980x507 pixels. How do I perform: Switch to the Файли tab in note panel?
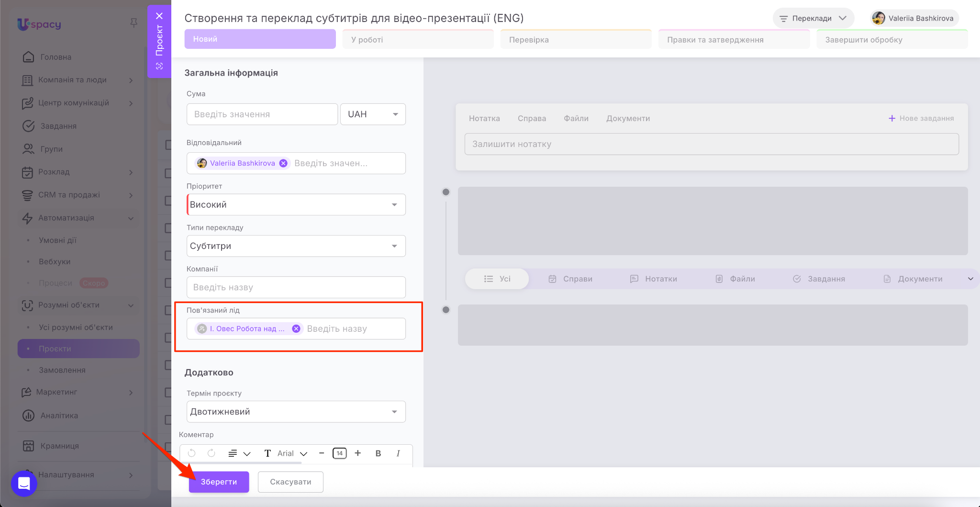(x=576, y=118)
